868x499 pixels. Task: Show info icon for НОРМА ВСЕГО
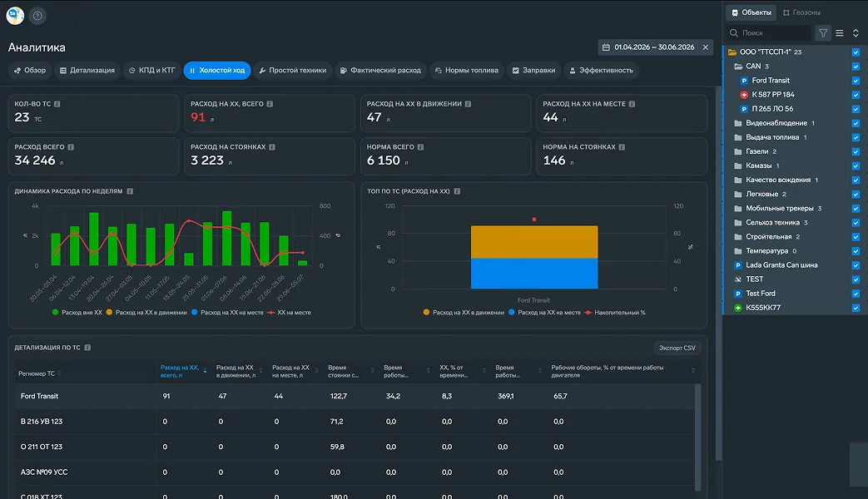pyautogui.click(x=421, y=147)
